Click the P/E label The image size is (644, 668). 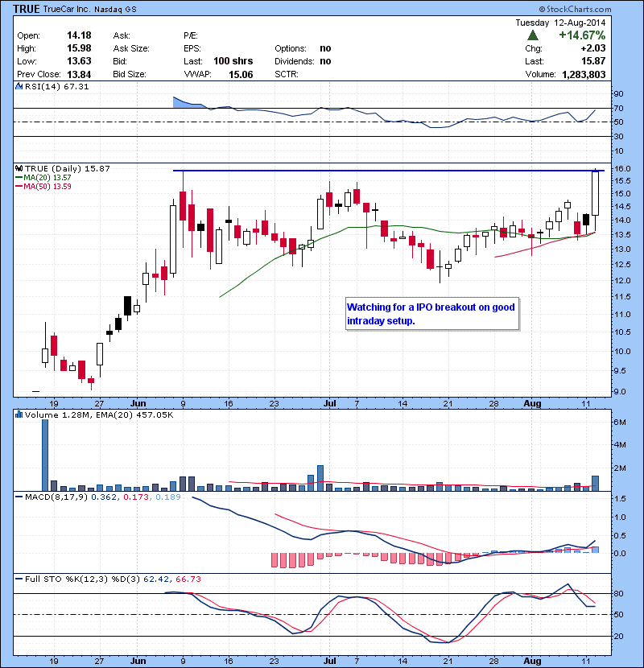[x=191, y=35]
